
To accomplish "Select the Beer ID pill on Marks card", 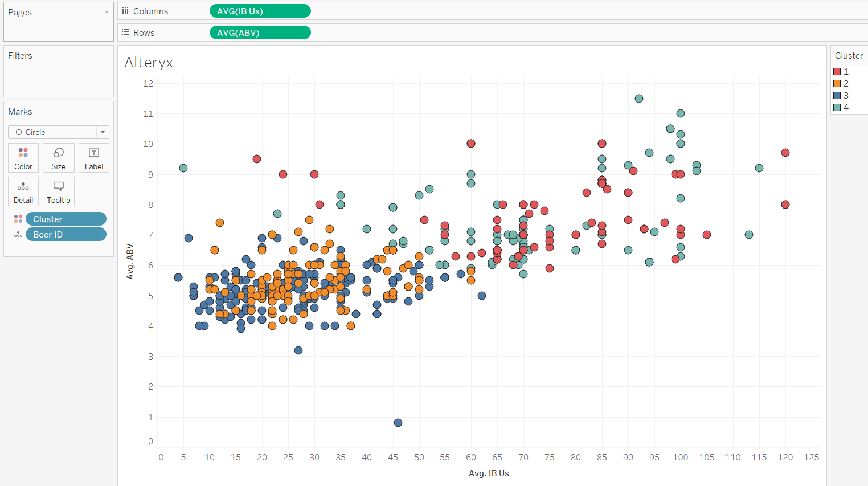I will point(66,234).
